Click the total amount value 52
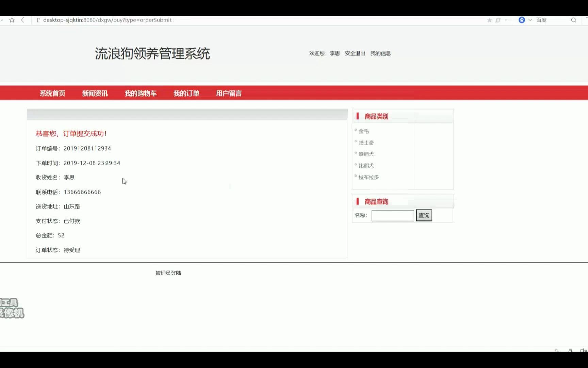588x368 pixels. pos(61,235)
